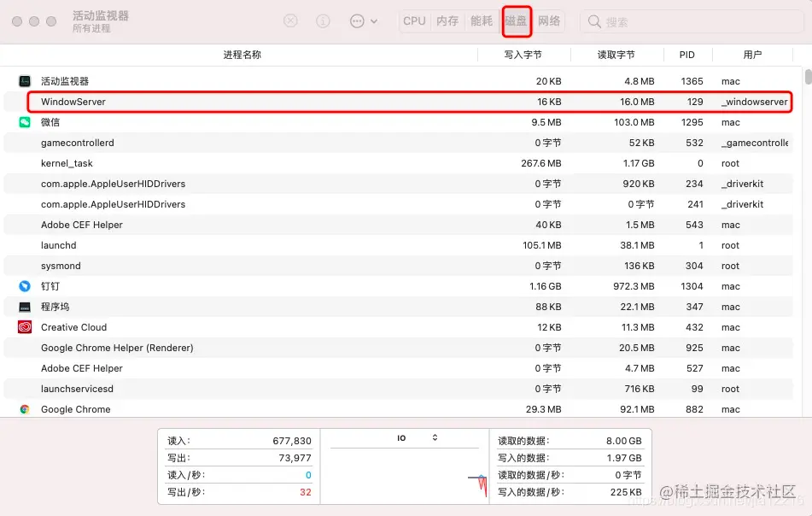This screenshot has width=812, height=516.
Task: Click the stop process (X) toolbar icon
Action: click(290, 21)
